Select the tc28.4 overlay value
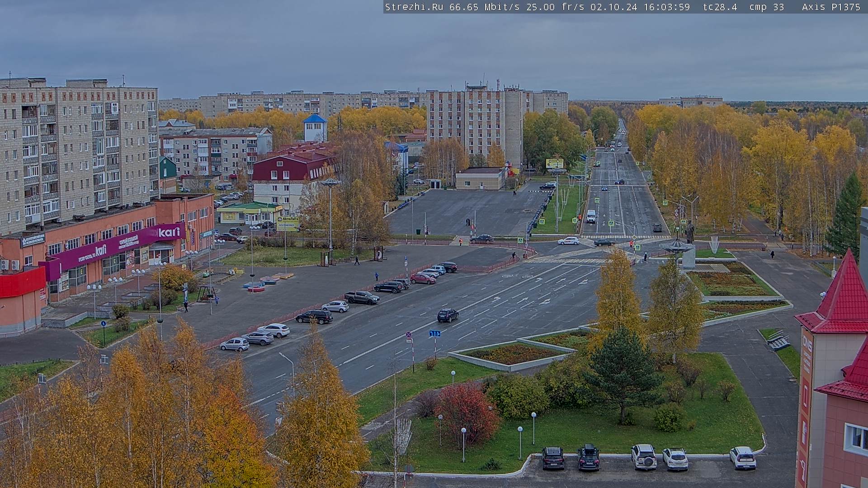 (x=720, y=7)
